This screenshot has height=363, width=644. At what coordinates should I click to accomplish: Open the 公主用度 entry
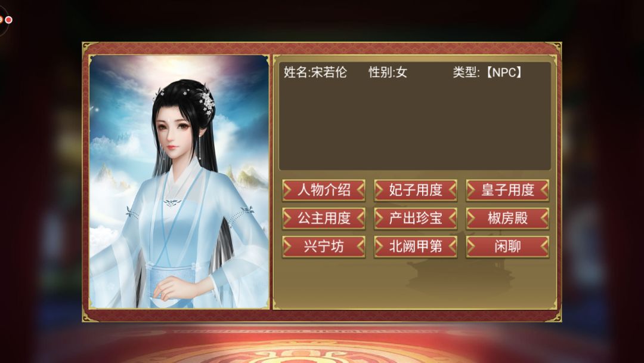(324, 219)
